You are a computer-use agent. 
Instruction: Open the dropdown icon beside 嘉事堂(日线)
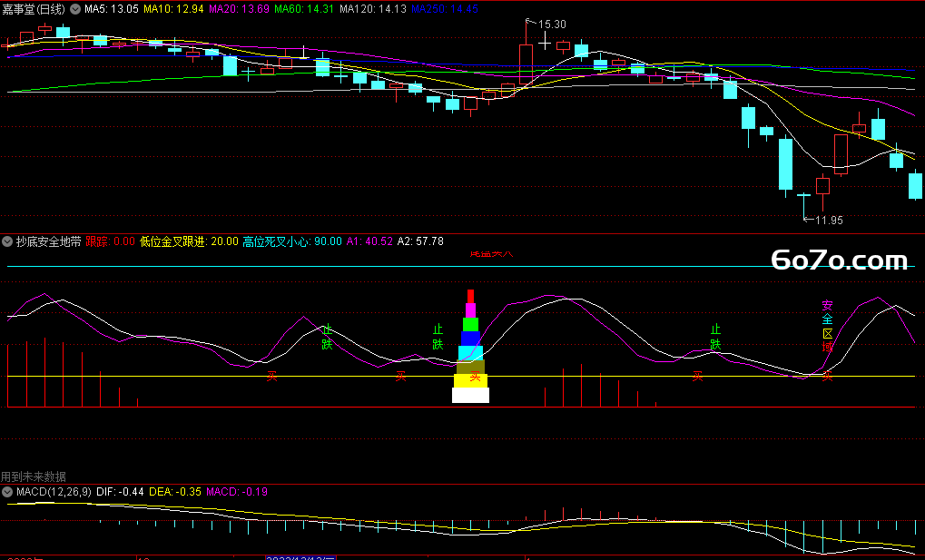pos(75,9)
